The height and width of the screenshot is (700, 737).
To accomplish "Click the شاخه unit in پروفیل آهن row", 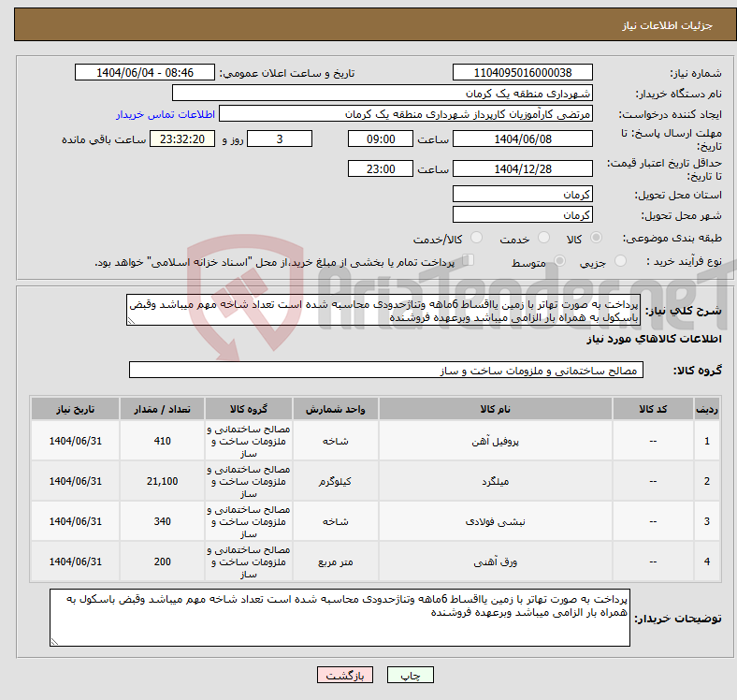I will click(x=335, y=441).
